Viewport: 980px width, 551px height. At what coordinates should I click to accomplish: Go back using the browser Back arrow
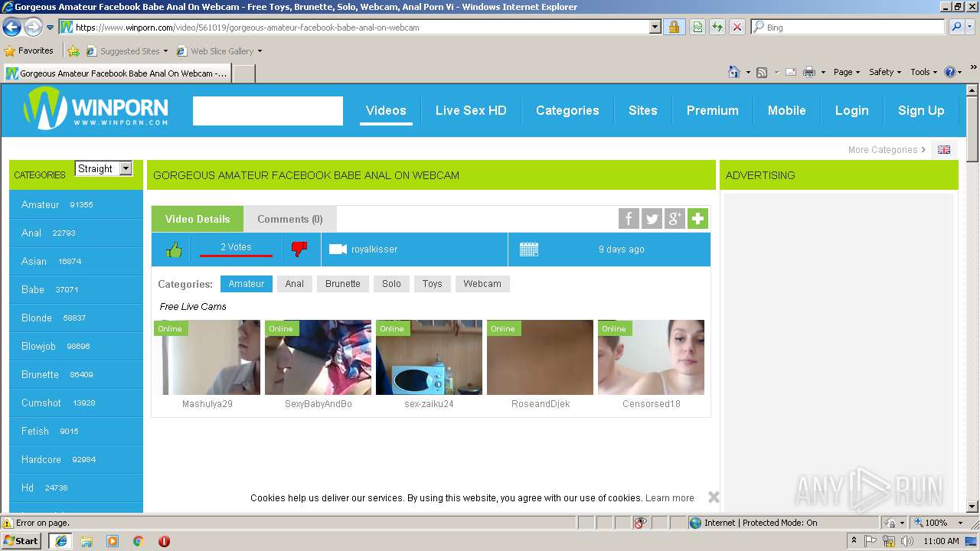(x=12, y=28)
